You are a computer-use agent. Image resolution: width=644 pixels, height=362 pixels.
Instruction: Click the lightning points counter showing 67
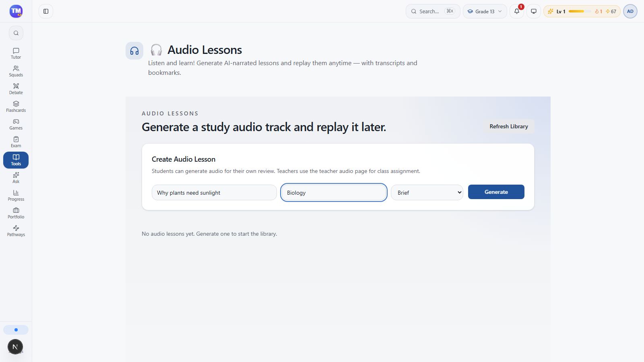pos(611,11)
